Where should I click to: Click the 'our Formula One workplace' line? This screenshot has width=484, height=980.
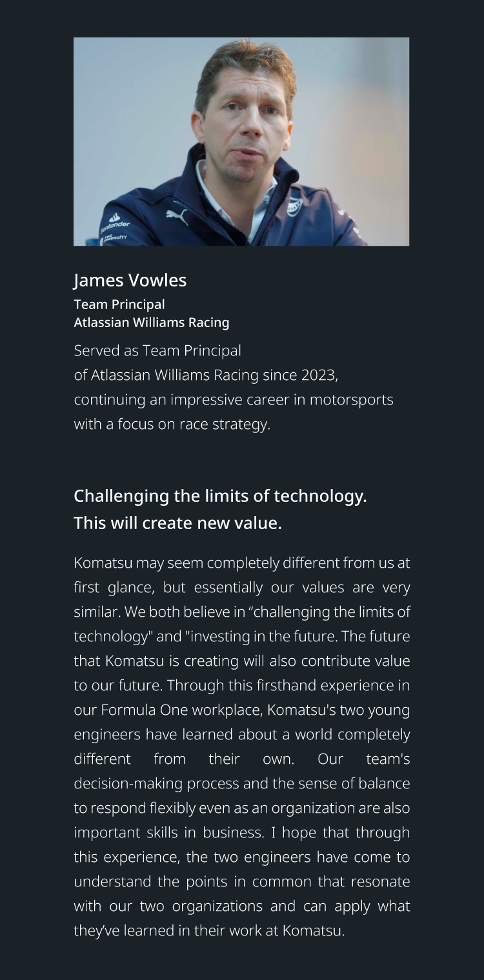tap(242, 710)
